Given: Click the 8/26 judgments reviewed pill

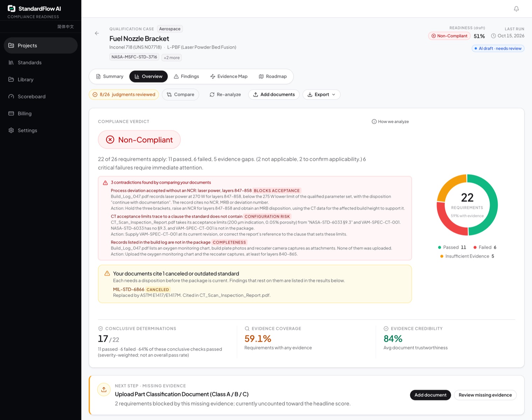Looking at the screenshot, I should (124, 94).
